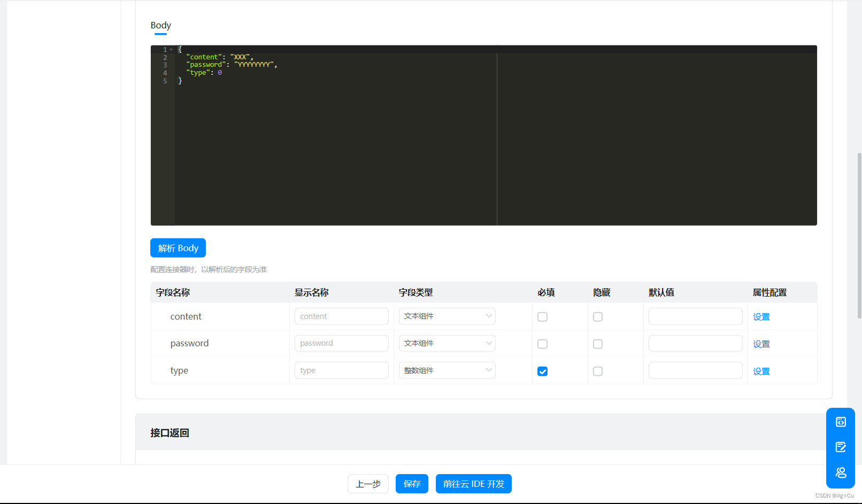Click inside the JSON body code editor
Screen dimensions: 862x504
point(484,135)
